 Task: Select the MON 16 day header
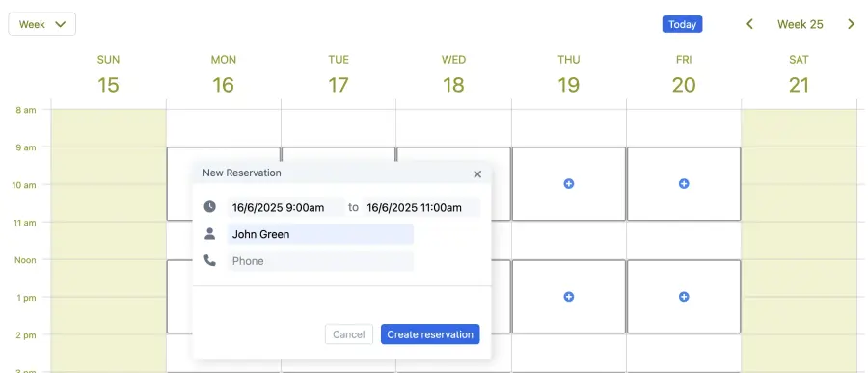click(x=224, y=75)
